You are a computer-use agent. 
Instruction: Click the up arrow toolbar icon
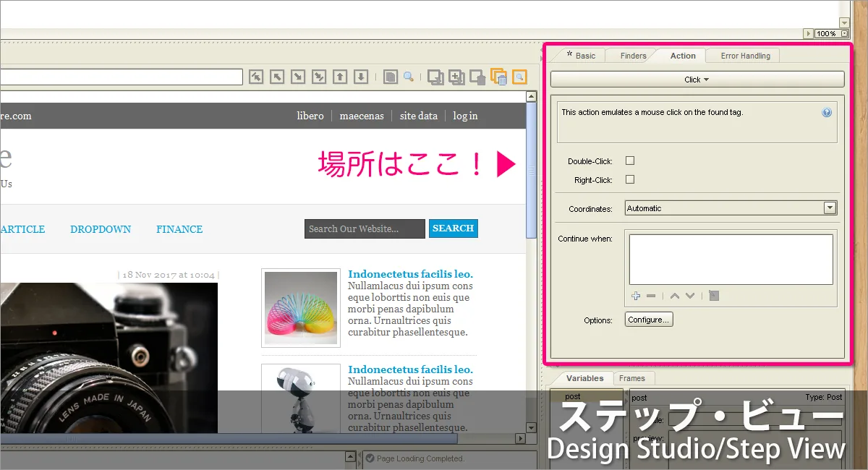coord(341,77)
